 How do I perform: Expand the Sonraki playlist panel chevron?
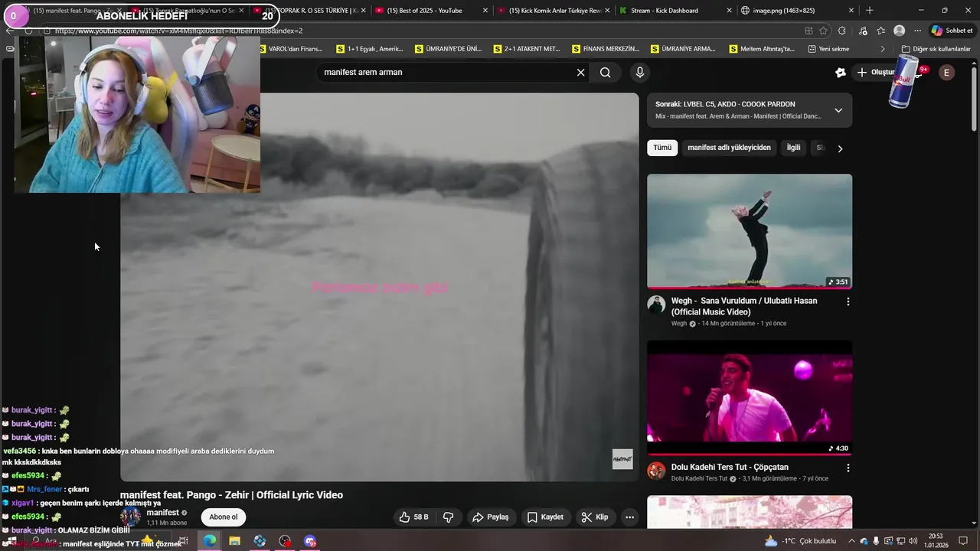click(838, 110)
